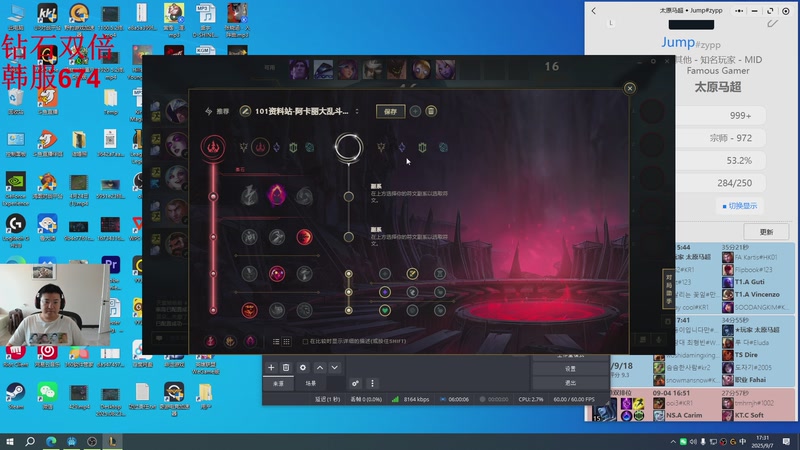Open WeChat desktop shortcut
This screenshot has width=800, height=450.
[x=47, y=396]
